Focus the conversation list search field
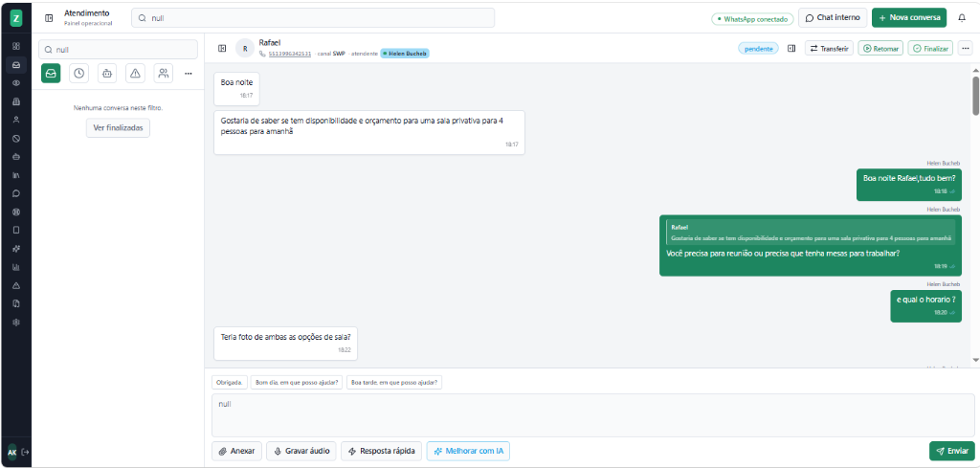Screen dimensions: 980x468 118,50
